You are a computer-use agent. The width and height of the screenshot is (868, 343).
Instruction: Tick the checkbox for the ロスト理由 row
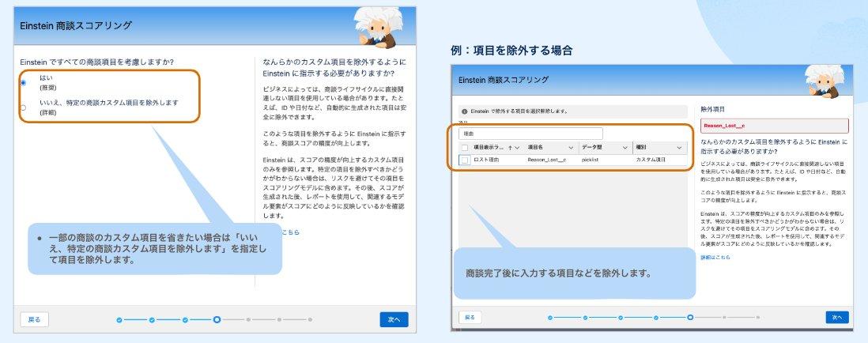[x=465, y=160]
